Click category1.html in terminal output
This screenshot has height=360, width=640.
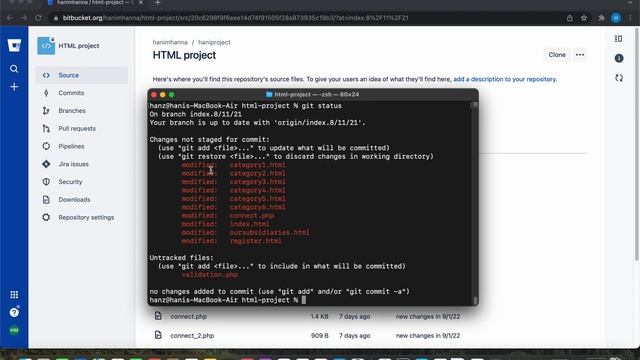(258, 165)
